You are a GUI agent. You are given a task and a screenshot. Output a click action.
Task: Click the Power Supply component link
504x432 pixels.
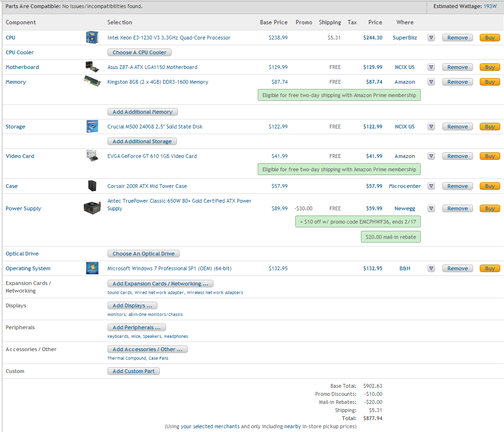23,208
